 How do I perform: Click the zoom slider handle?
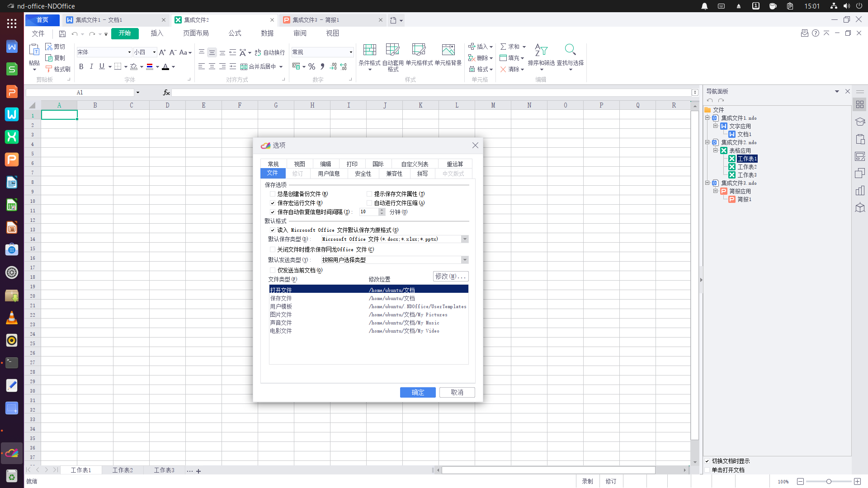click(829, 482)
